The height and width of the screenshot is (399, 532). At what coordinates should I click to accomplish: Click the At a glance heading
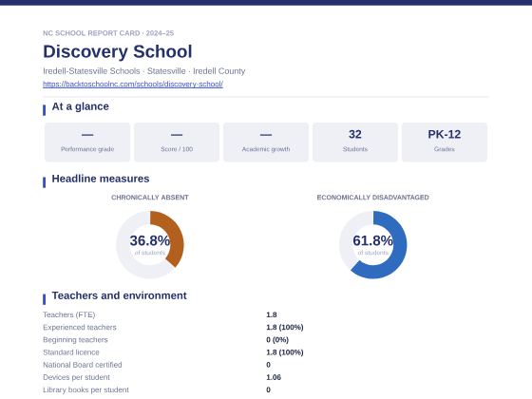click(x=80, y=106)
